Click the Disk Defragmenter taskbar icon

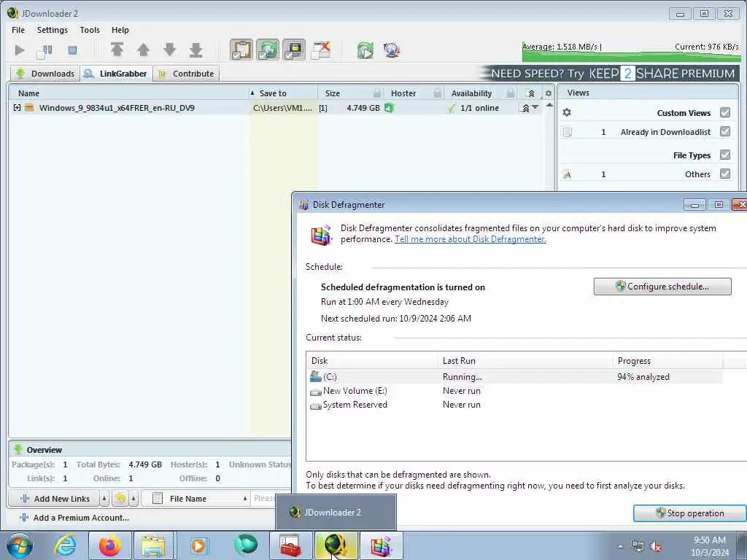pyautogui.click(x=381, y=545)
